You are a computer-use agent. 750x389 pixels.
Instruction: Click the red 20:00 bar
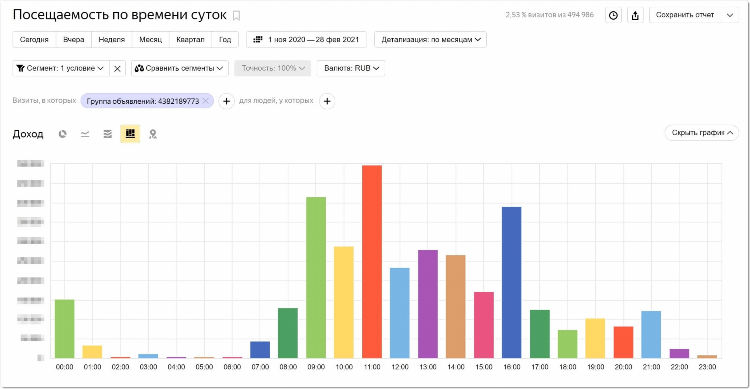click(x=623, y=342)
